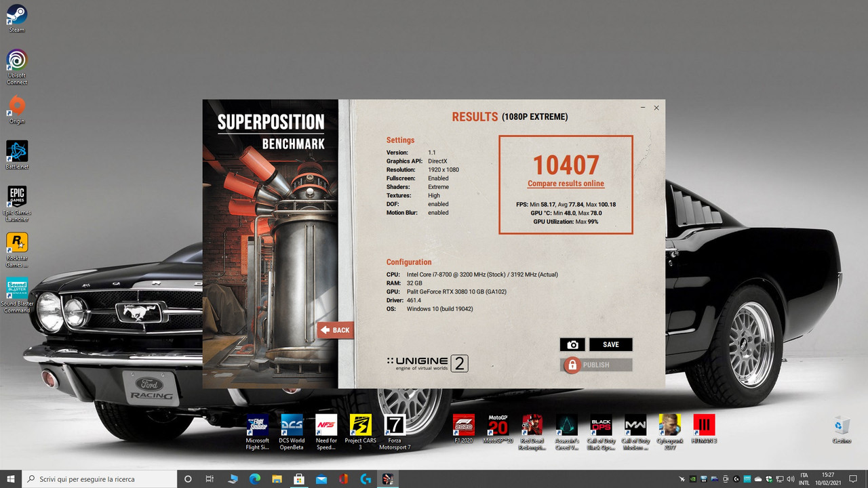Take a screenshot with the camera button
868x488 pixels.
pyautogui.click(x=572, y=345)
